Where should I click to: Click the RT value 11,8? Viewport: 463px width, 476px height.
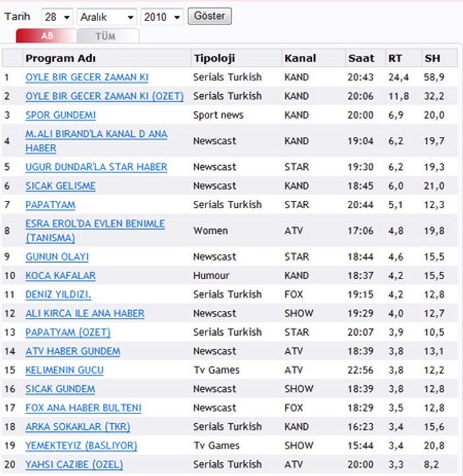pyautogui.click(x=398, y=96)
